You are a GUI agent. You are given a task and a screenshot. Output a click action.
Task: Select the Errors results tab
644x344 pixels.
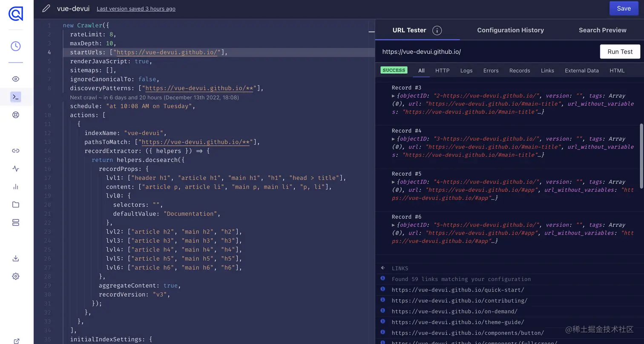tap(491, 70)
